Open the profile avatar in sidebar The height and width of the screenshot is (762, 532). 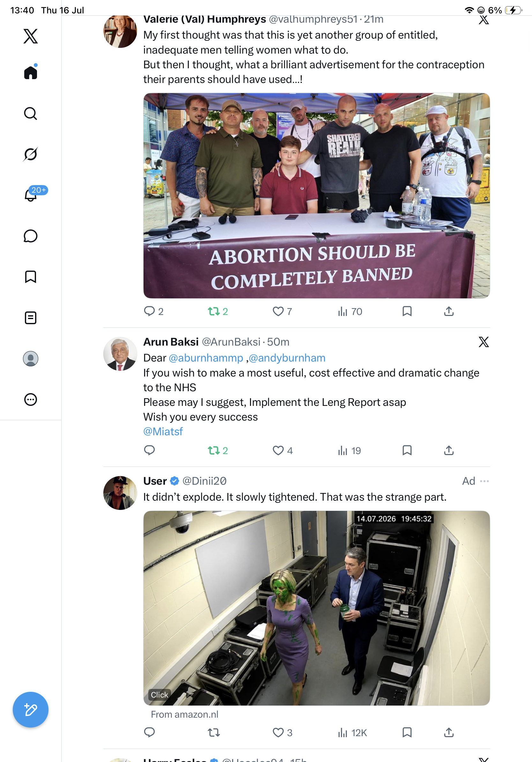point(31,358)
